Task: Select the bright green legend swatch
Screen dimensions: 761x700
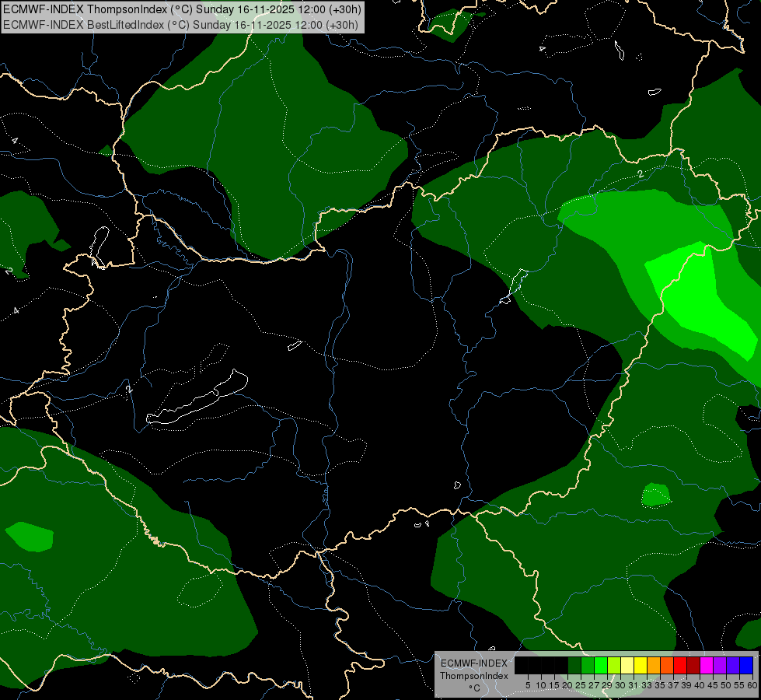Action: coord(600,665)
